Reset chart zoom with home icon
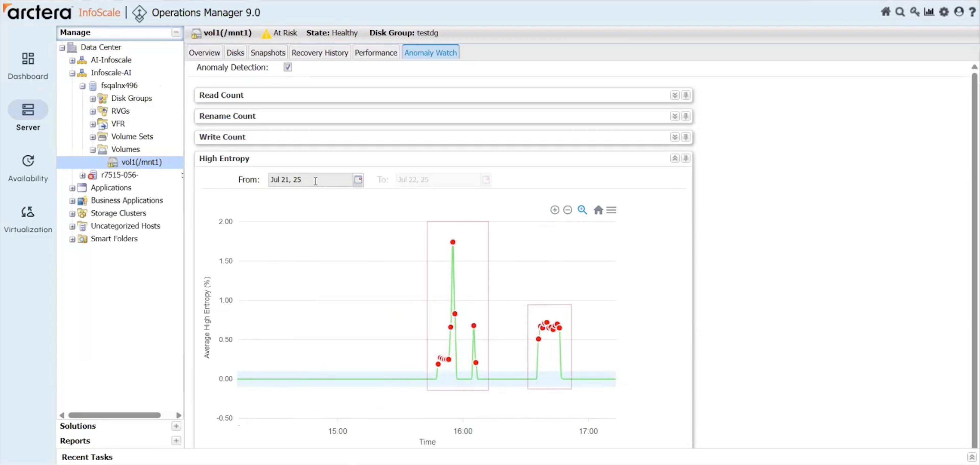This screenshot has width=980, height=465. tap(598, 210)
